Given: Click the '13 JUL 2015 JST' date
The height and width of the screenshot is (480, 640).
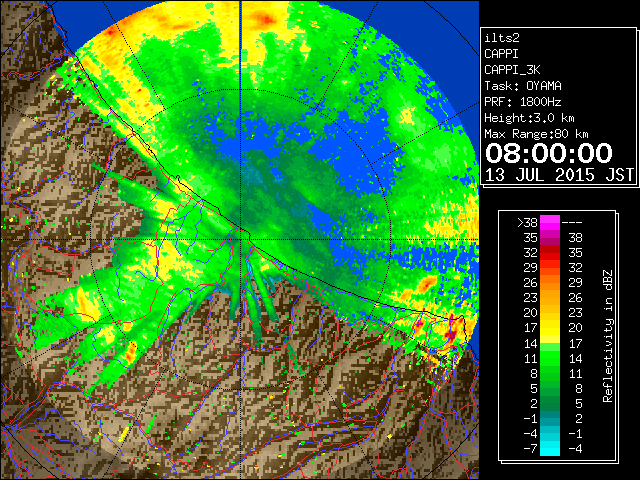Looking at the screenshot, I should pos(559,175).
